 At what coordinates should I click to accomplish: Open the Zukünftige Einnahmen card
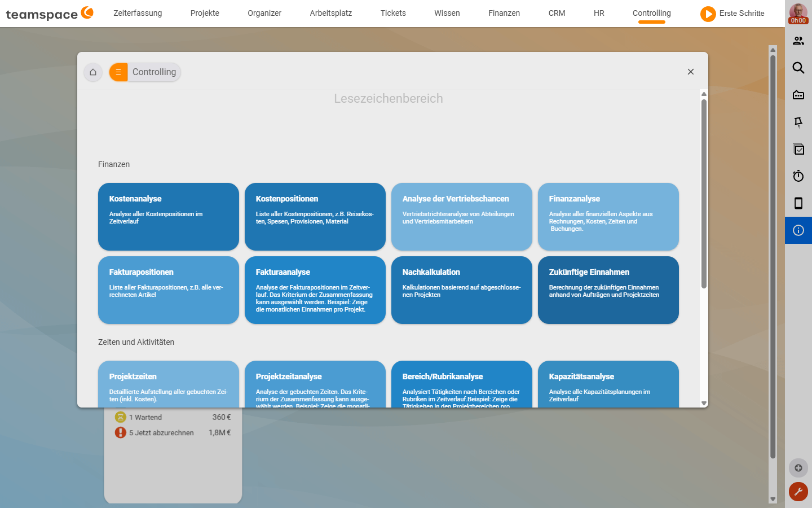click(608, 290)
